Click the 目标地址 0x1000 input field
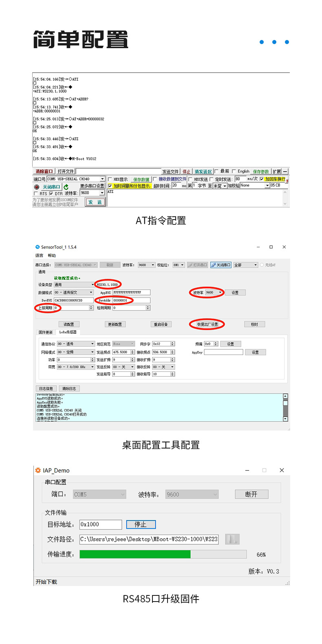The width and height of the screenshot is (322, 644). pos(101,524)
